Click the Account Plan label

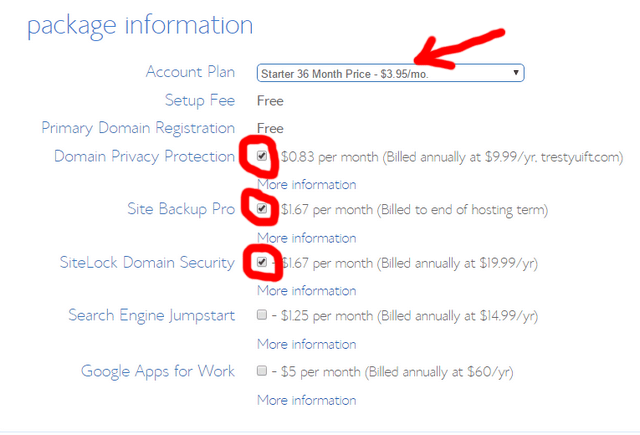[x=191, y=72]
